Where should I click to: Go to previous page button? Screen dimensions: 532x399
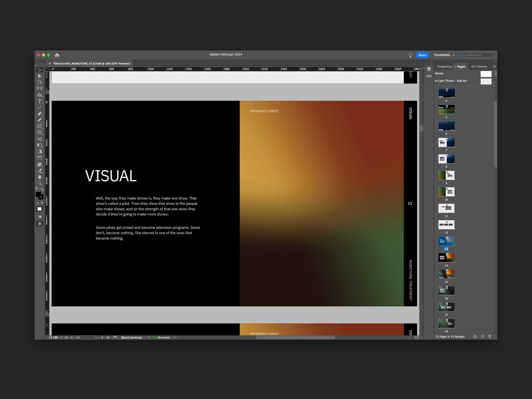71,337
